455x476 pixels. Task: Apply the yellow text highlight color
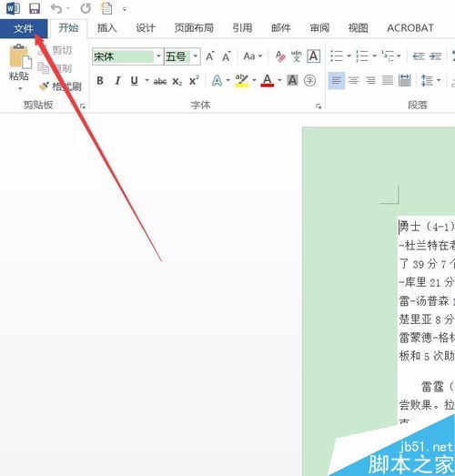tap(242, 80)
